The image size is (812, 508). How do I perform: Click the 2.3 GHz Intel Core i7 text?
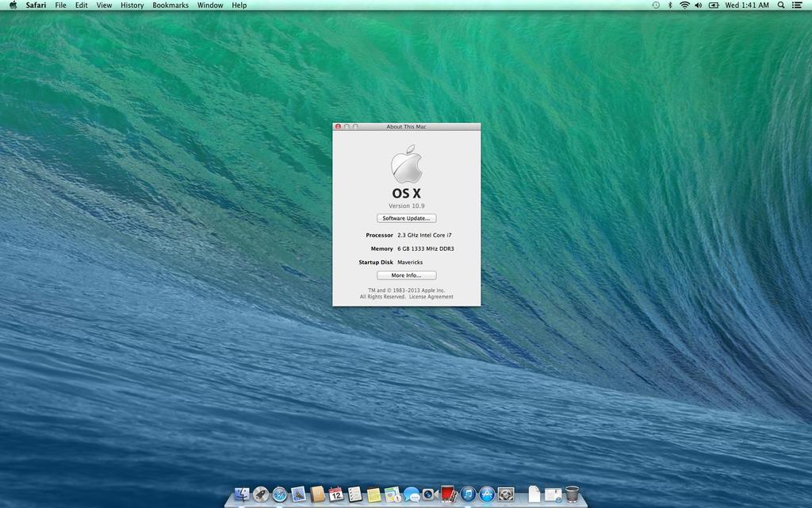click(x=424, y=235)
